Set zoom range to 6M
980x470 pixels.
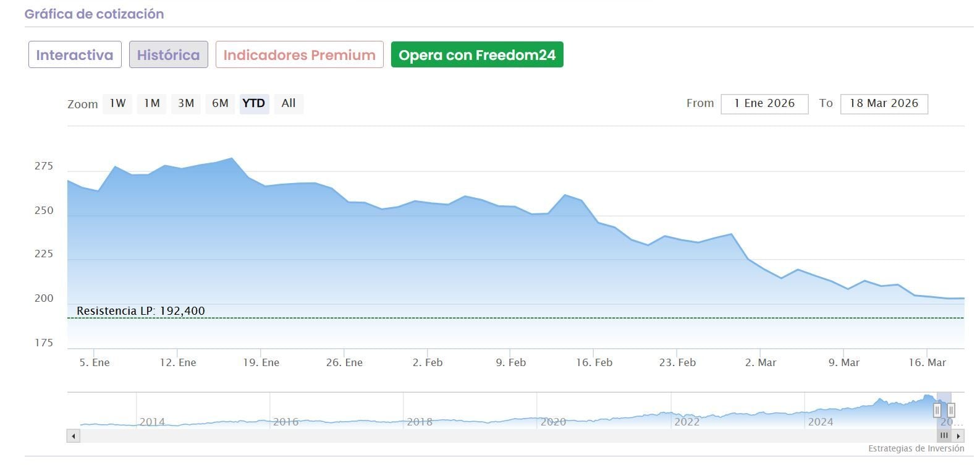tap(220, 103)
